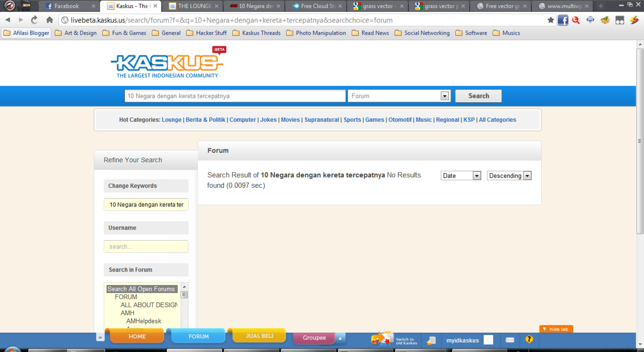Select AMHelpdesk in the forum list

144,321
